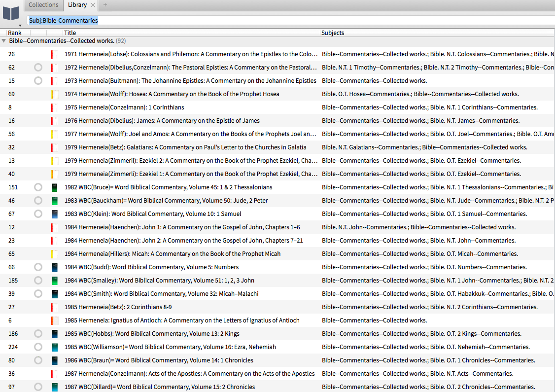Select the Library tab

tap(77, 5)
